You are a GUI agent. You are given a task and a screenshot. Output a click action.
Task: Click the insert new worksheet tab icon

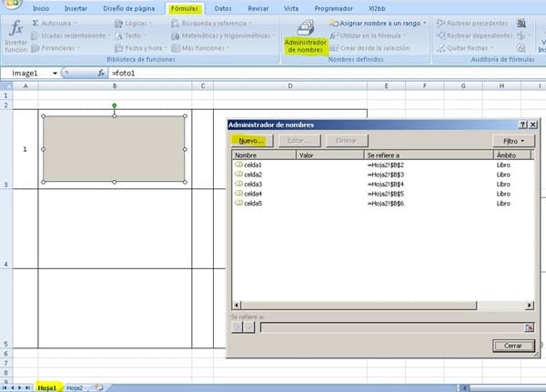coord(97,387)
